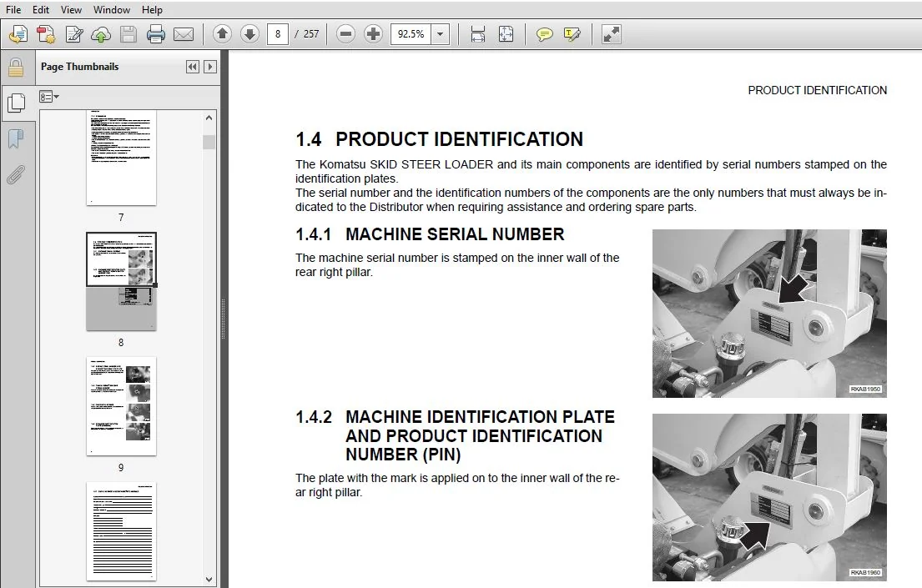The width and height of the screenshot is (922, 588).
Task: Click the '1.4.1 MACHINE SERIAL NUMBER' heading
Action: click(430, 234)
